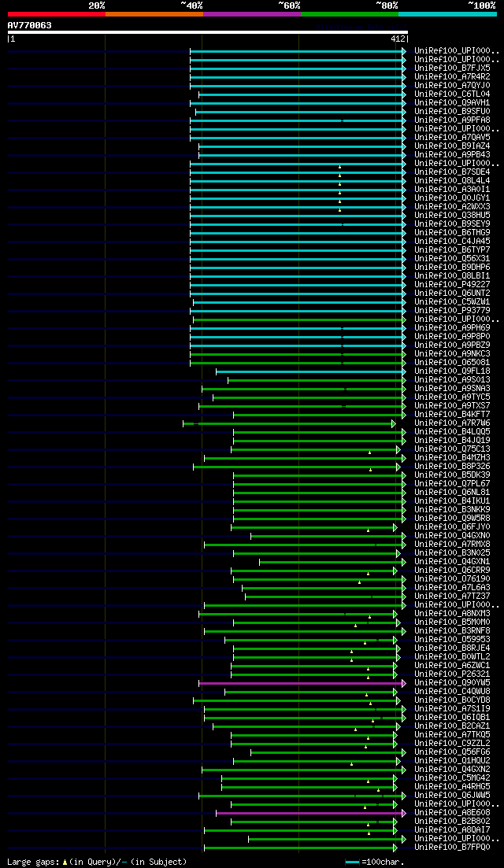Select the UniRef100_P49227 label
The width and height of the screenshot is (504, 868).
(x=452, y=285)
